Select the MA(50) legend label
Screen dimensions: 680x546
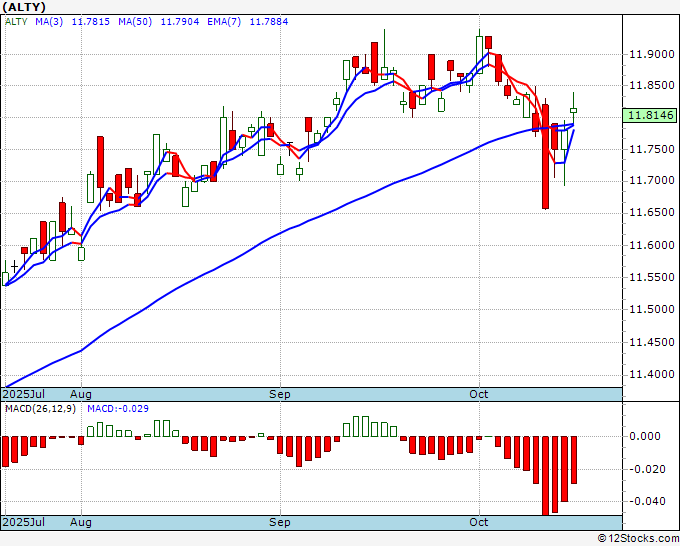(135, 22)
